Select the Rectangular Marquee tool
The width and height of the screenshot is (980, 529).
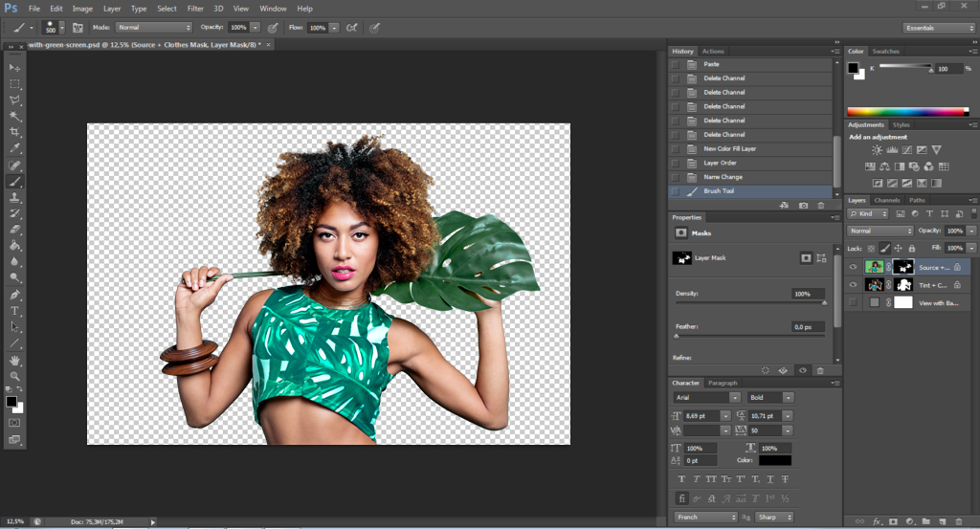14,83
